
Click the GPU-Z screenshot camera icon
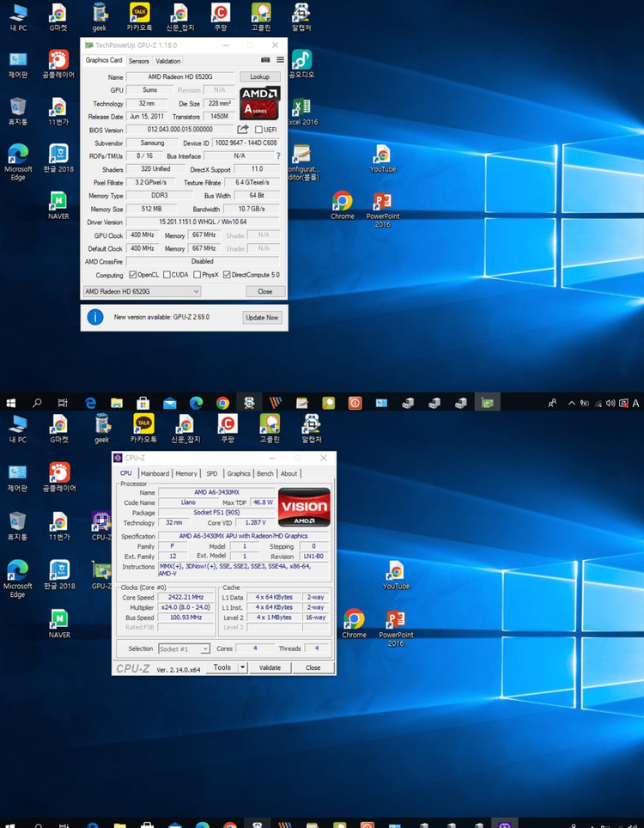pyautogui.click(x=265, y=60)
